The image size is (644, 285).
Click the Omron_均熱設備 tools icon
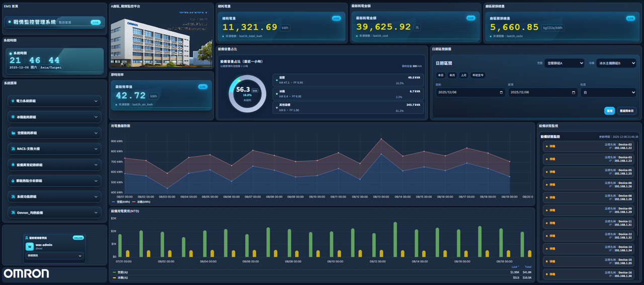(13, 212)
